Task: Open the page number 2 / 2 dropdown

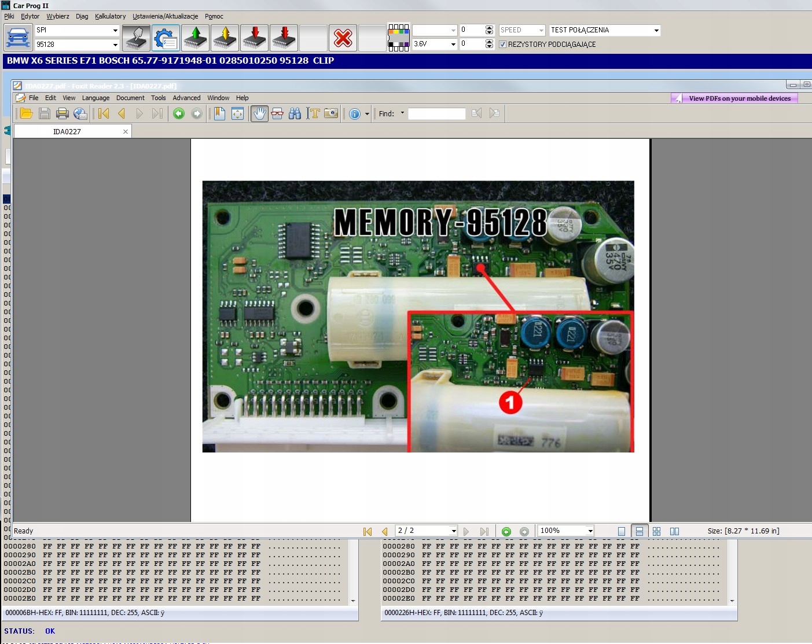Action: click(454, 531)
